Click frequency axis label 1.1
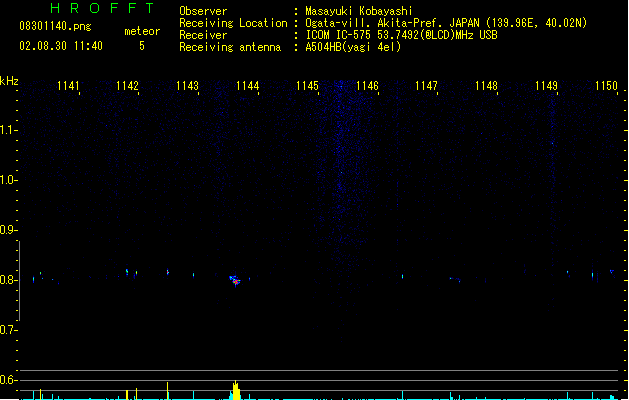 pos(8,130)
